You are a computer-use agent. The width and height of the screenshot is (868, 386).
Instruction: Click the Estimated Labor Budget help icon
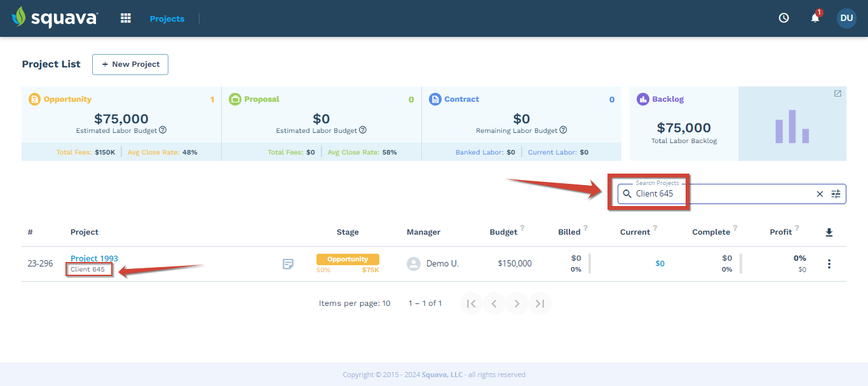coord(163,130)
